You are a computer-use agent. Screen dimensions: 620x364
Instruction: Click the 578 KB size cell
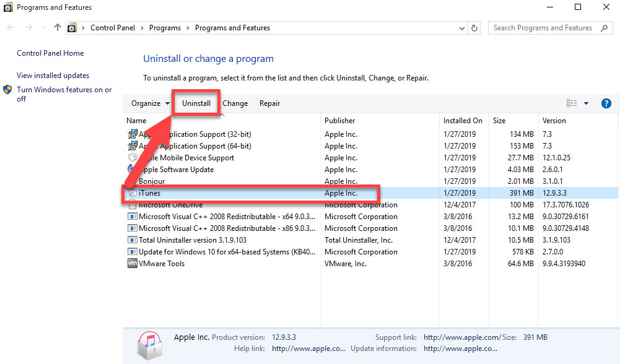[523, 252]
